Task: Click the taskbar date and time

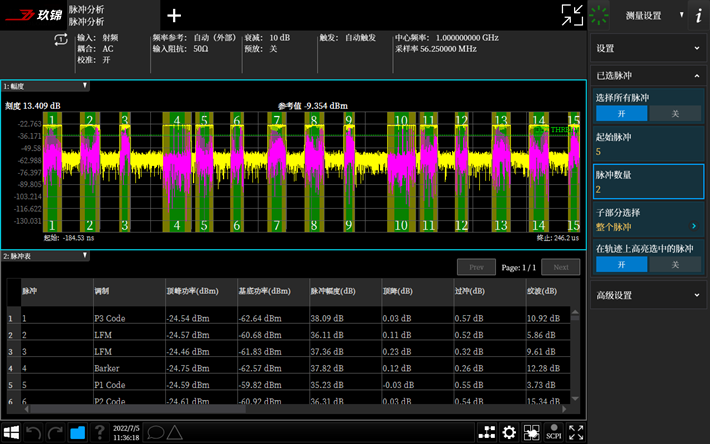Action: (126, 433)
